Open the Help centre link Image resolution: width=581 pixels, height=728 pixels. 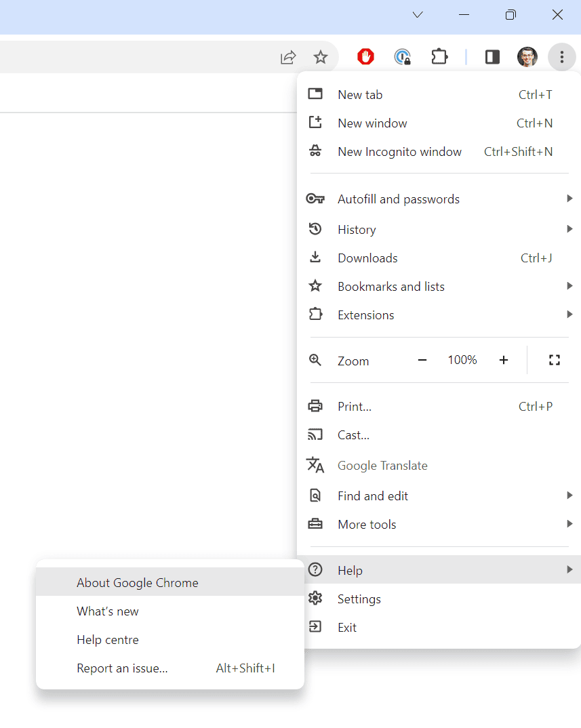pos(107,639)
